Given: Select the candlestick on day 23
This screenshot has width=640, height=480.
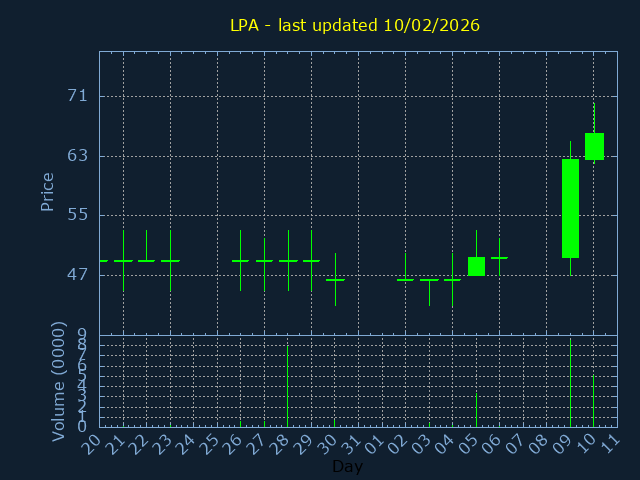Looking at the screenshot, I should 170,260.
